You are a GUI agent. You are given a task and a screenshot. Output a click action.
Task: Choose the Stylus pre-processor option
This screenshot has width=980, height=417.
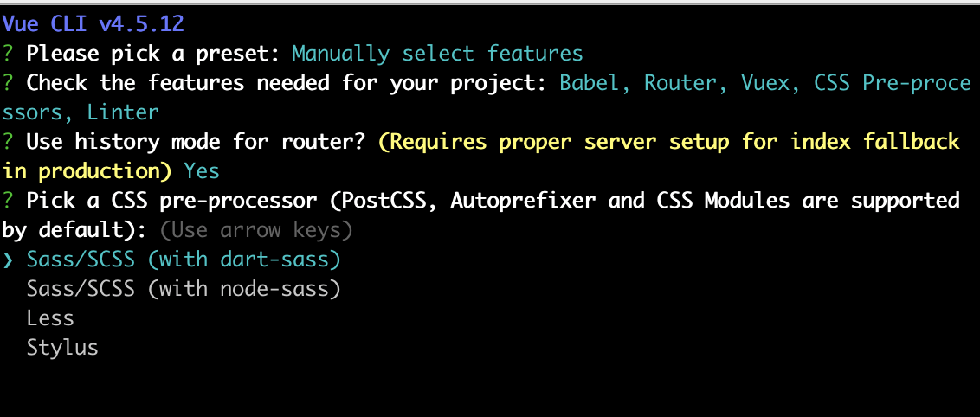(62, 348)
